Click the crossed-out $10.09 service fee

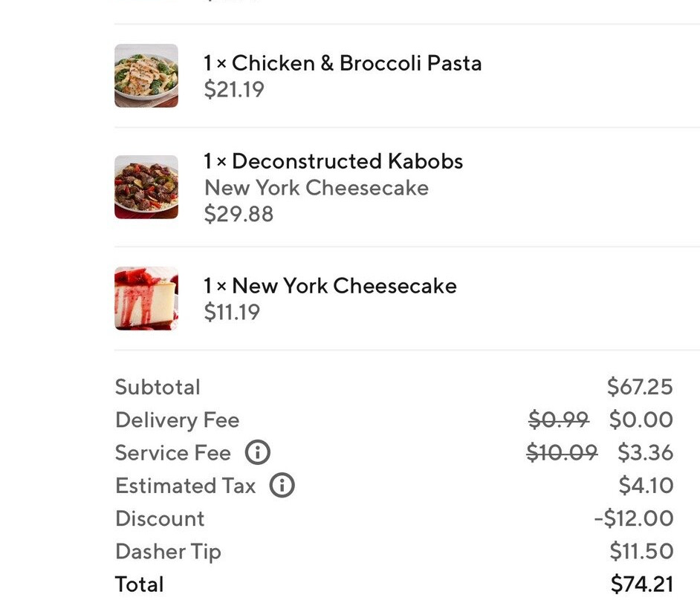click(562, 453)
